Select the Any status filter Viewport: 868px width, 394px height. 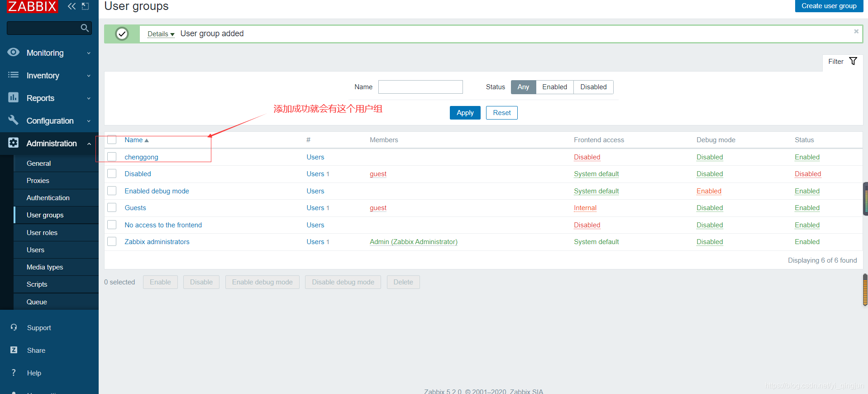pyautogui.click(x=523, y=87)
